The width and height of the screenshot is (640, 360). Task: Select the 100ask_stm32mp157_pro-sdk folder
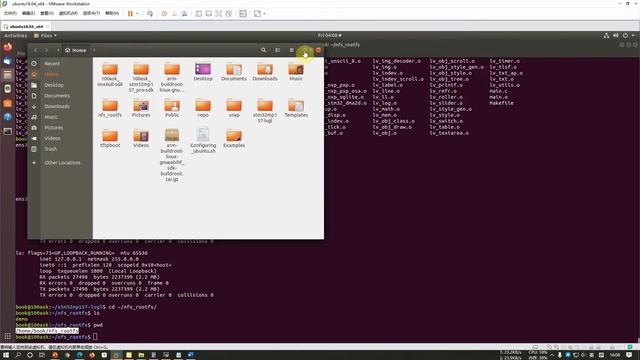pyautogui.click(x=141, y=77)
